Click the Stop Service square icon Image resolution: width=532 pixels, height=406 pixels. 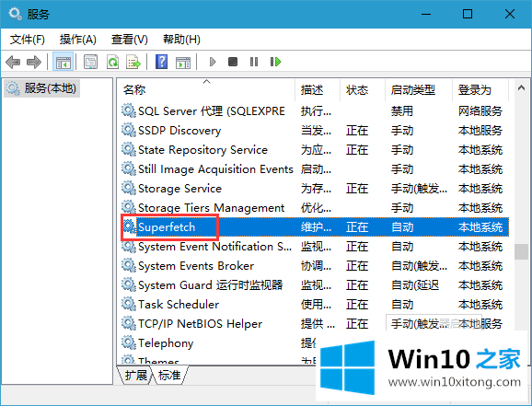click(233, 62)
